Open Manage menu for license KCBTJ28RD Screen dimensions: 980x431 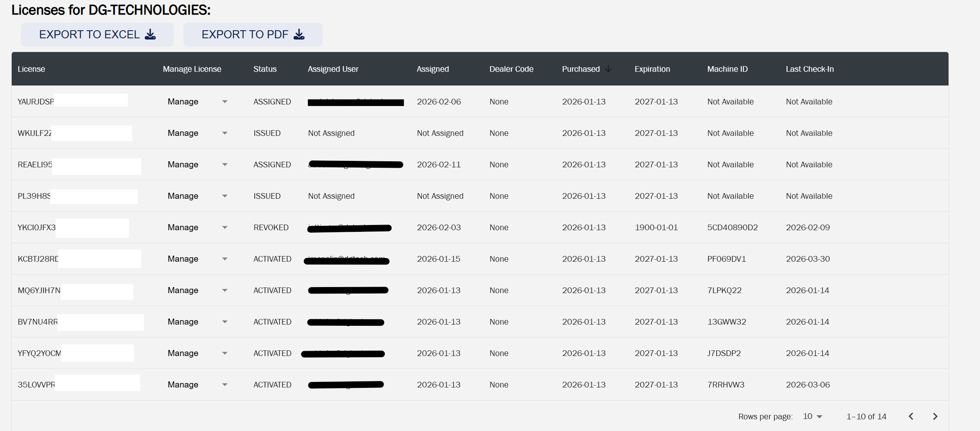225,259
